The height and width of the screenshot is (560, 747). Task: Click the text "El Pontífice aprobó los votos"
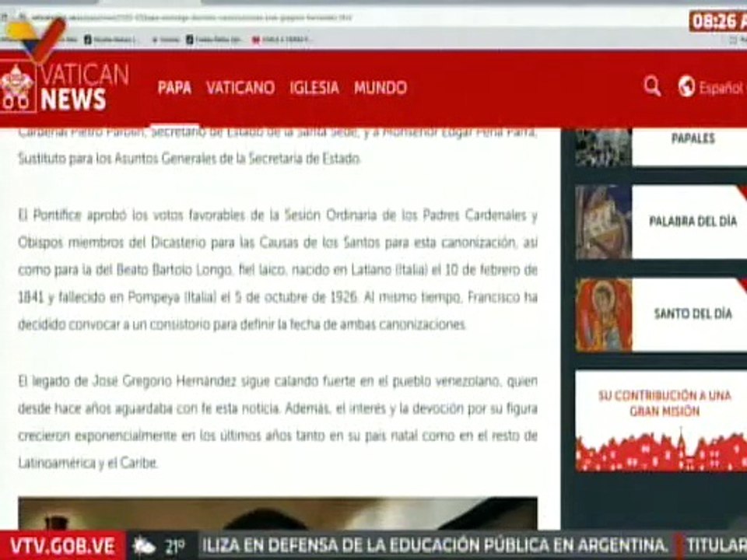click(102, 215)
